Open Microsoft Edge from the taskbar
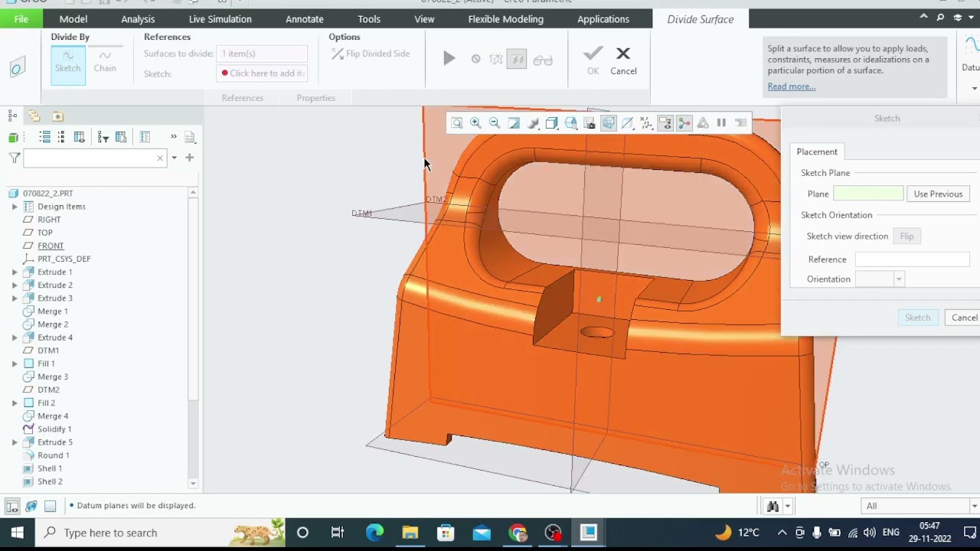Viewport: 980px width, 551px height. [374, 533]
